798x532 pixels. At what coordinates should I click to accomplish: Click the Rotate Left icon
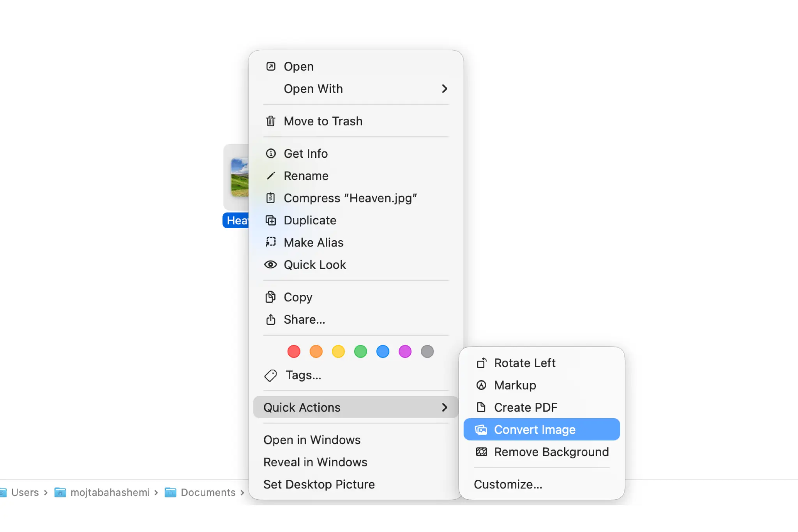[x=482, y=363]
